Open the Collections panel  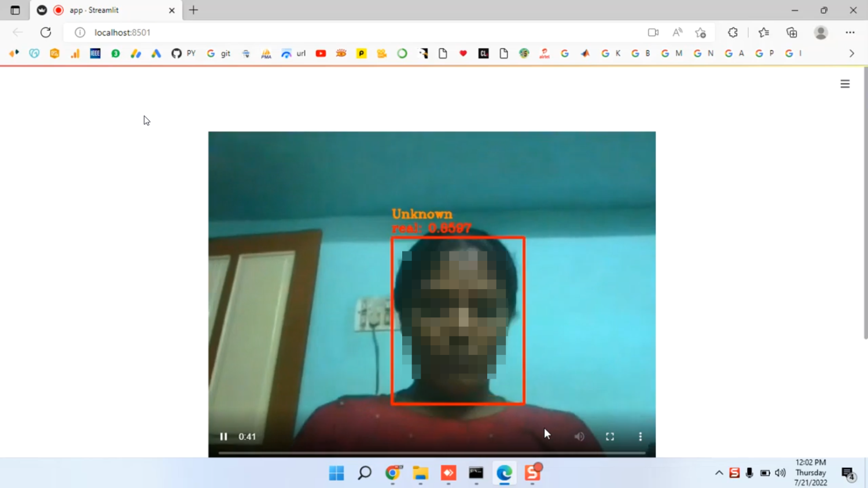(792, 32)
